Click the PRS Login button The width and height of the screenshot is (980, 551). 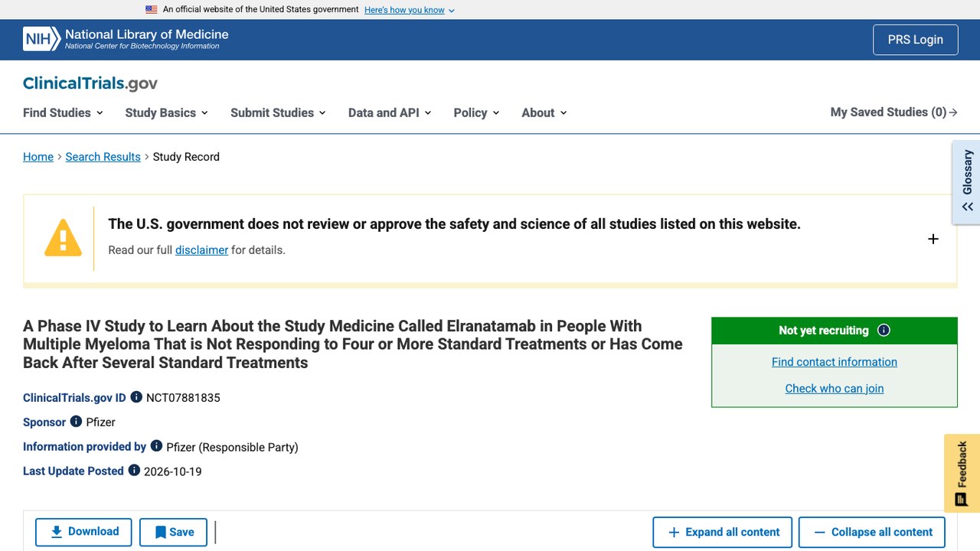tap(916, 40)
